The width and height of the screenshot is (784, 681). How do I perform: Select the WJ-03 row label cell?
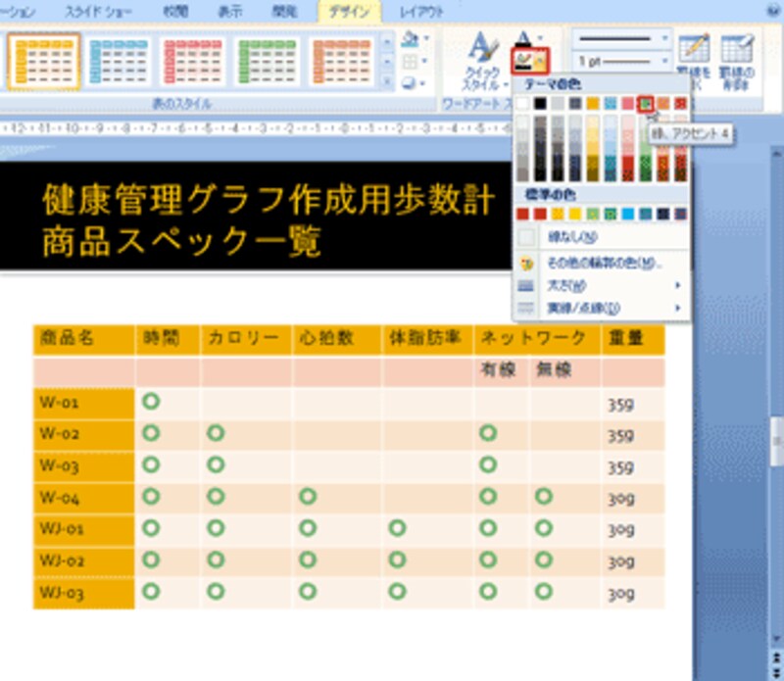pyautogui.click(x=83, y=594)
